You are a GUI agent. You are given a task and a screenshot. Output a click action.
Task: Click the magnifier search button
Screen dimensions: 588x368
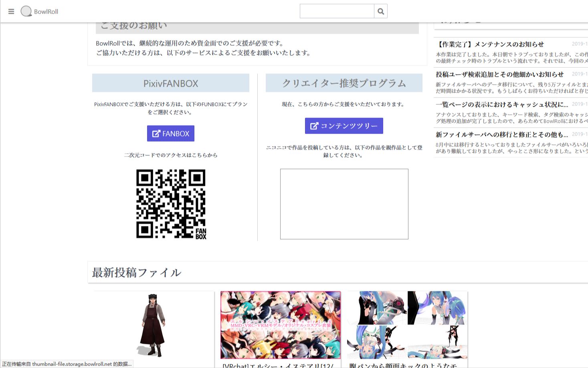(x=381, y=11)
